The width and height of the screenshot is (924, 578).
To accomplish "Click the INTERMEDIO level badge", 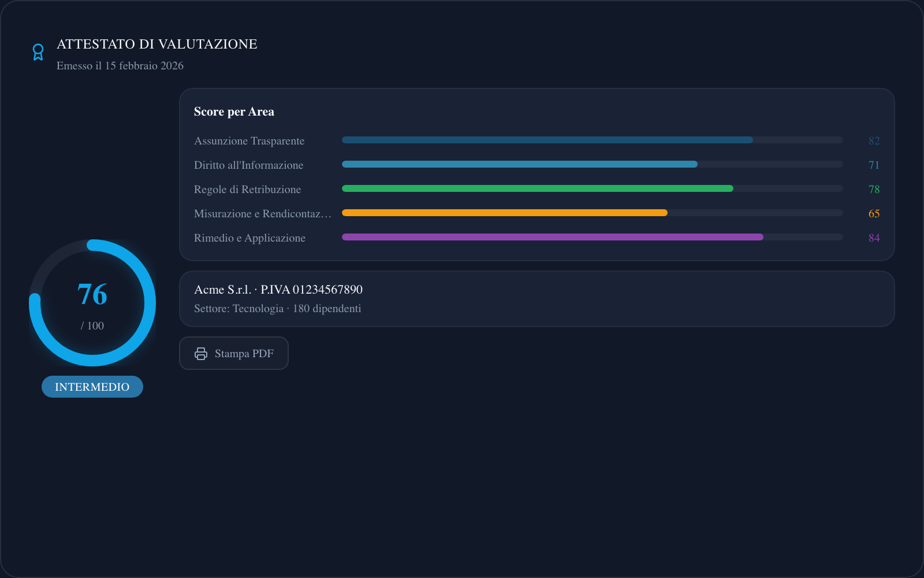I will coord(92,387).
